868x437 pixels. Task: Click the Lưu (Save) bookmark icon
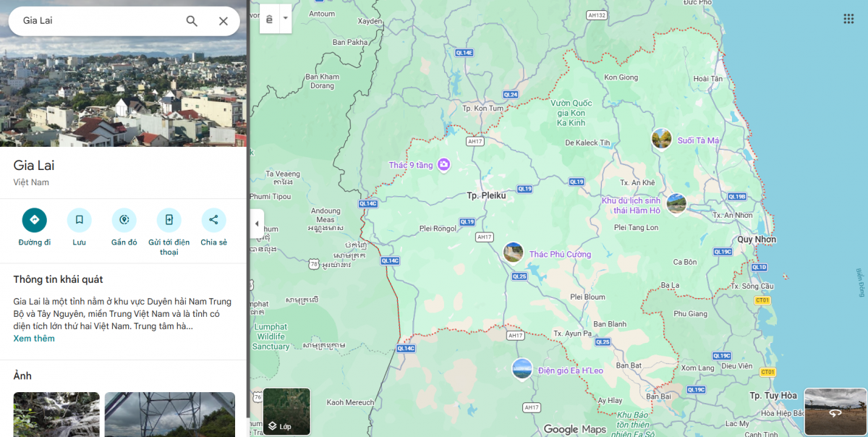79,219
